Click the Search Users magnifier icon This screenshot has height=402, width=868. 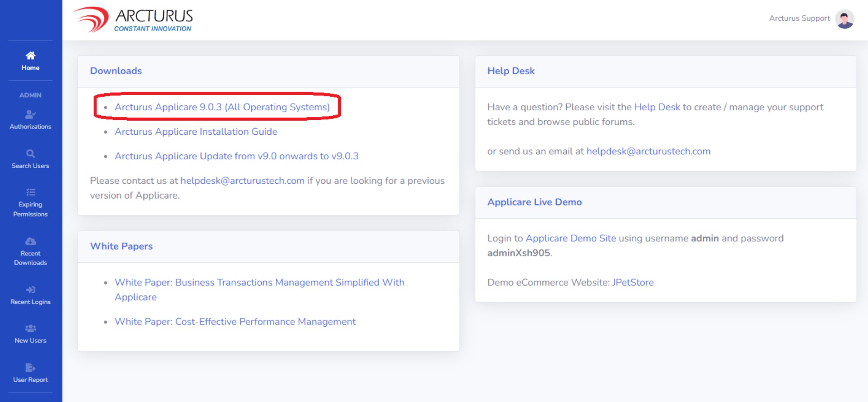point(30,154)
